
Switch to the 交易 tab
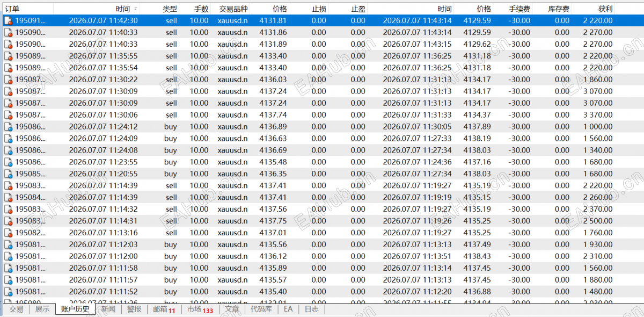(17, 309)
